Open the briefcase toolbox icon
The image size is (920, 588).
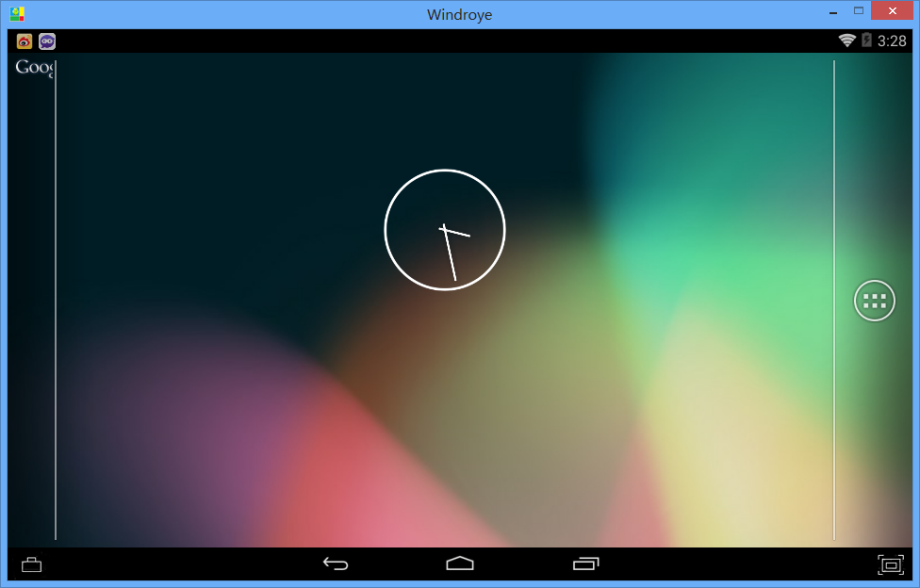click(x=31, y=564)
